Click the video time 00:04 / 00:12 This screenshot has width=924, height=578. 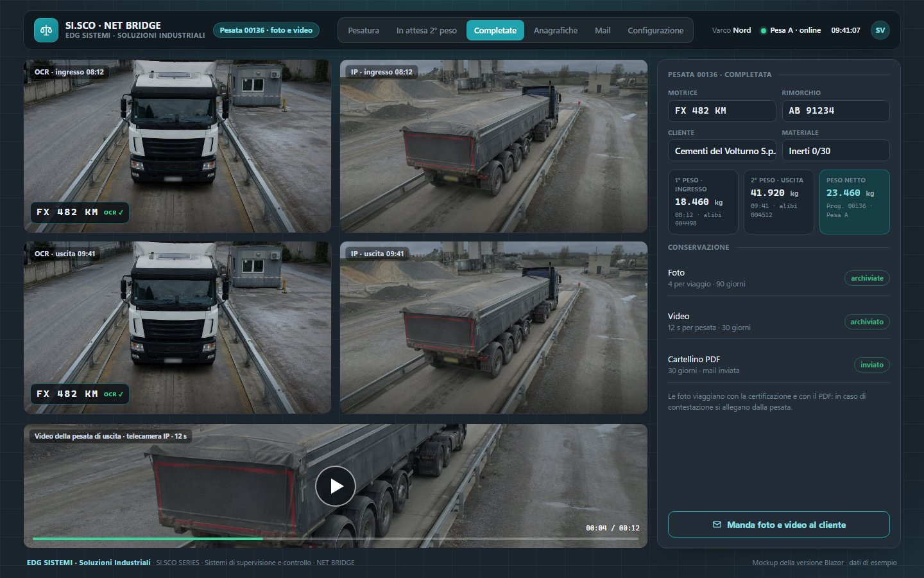[x=612, y=528]
